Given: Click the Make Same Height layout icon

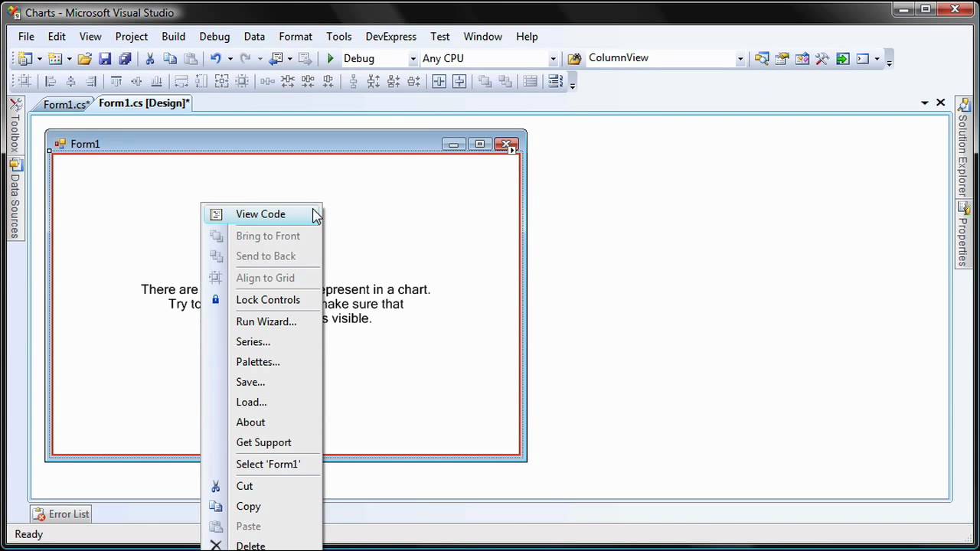Looking at the screenshot, I should (x=201, y=81).
